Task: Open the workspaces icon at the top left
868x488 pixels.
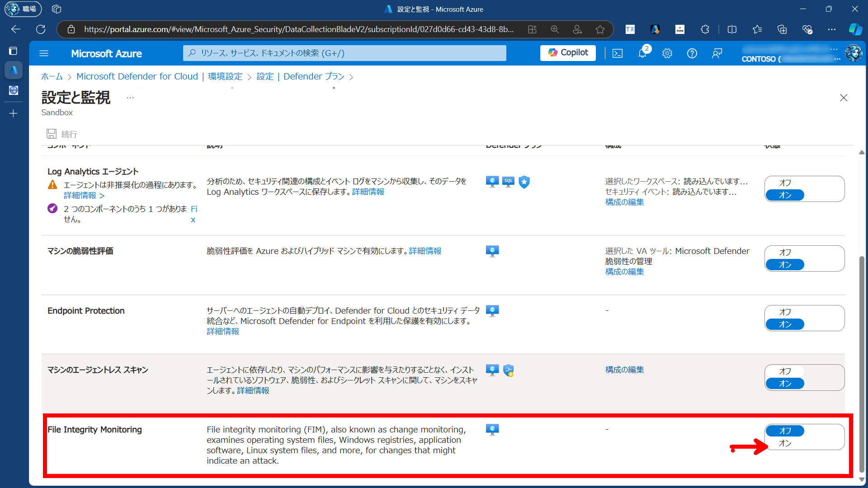Action: point(57,9)
